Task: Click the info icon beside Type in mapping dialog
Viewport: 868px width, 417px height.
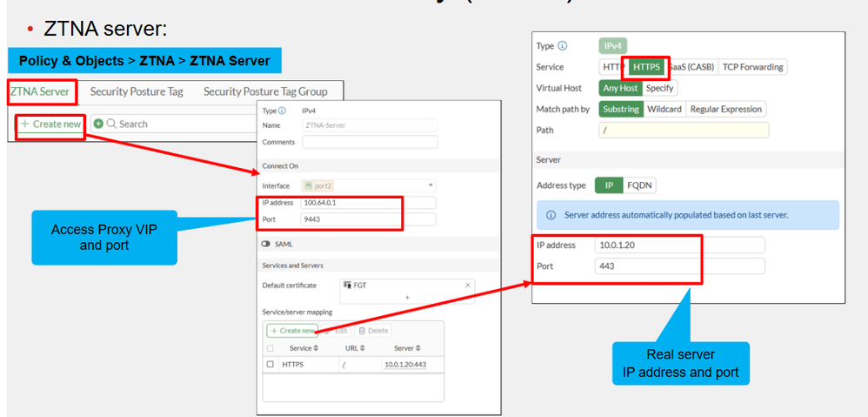Action: point(563,46)
